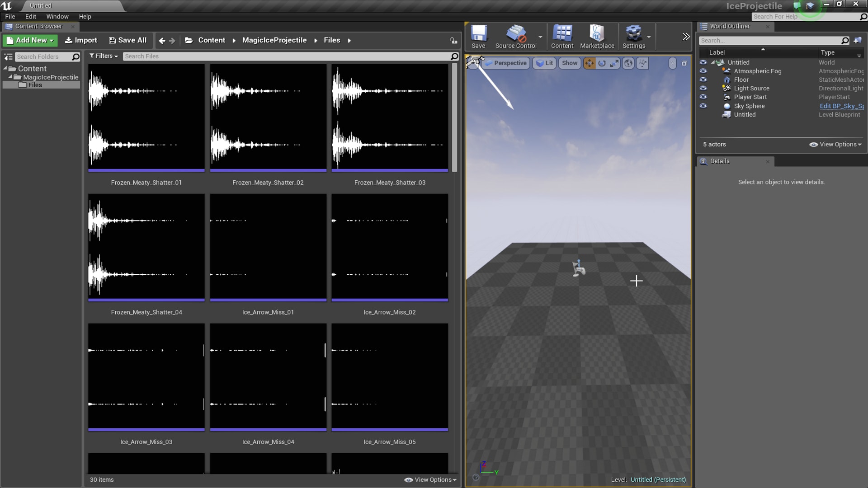Open the Settings toolbar icon
Image resolution: width=868 pixels, height=488 pixels.
point(633,36)
